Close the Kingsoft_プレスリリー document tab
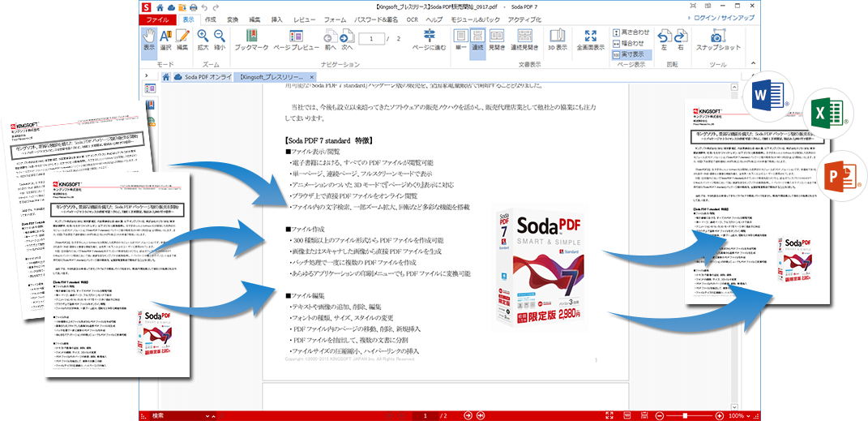 pos(312,77)
